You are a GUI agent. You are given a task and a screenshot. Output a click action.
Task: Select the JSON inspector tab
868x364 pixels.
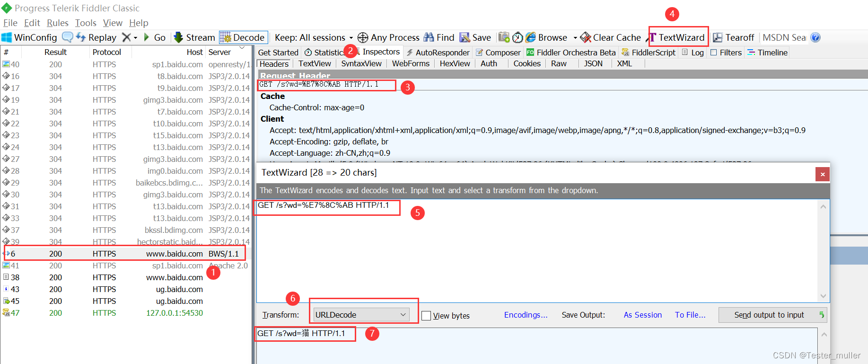593,63
